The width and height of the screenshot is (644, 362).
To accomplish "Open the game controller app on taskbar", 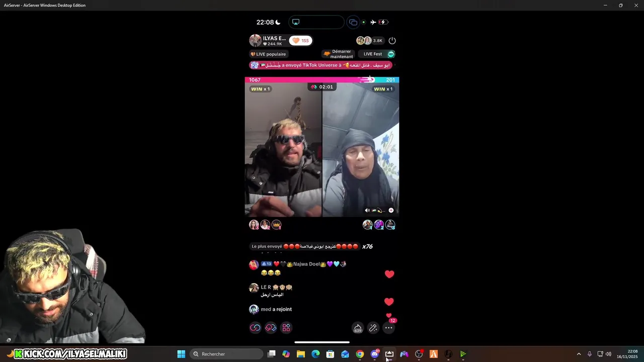I will [x=404, y=354].
